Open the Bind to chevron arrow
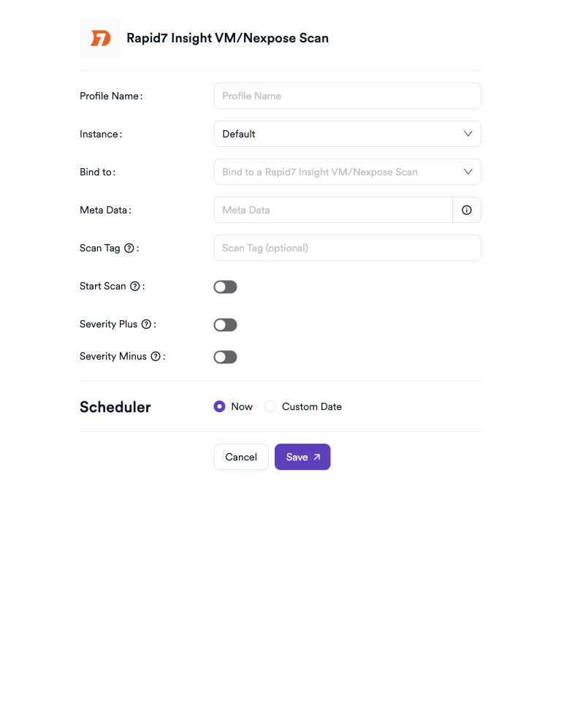The height and width of the screenshot is (728, 561). click(468, 172)
